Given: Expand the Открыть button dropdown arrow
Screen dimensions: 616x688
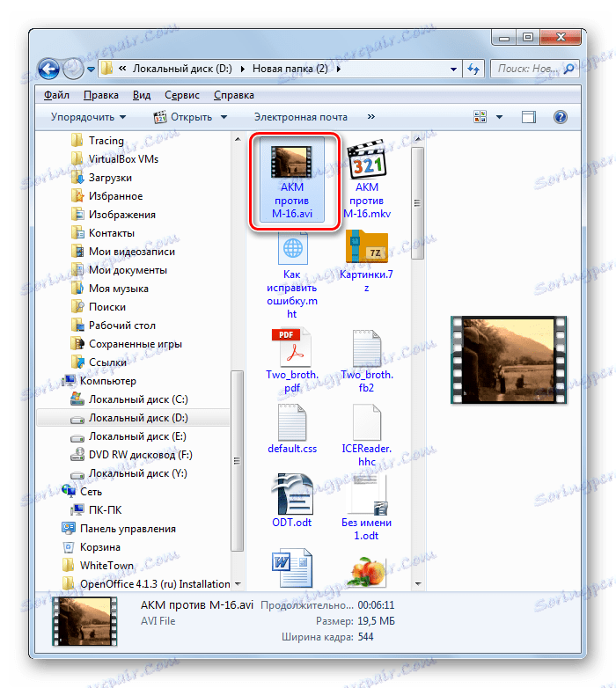Looking at the screenshot, I should pyautogui.click(x=224, y=117).
